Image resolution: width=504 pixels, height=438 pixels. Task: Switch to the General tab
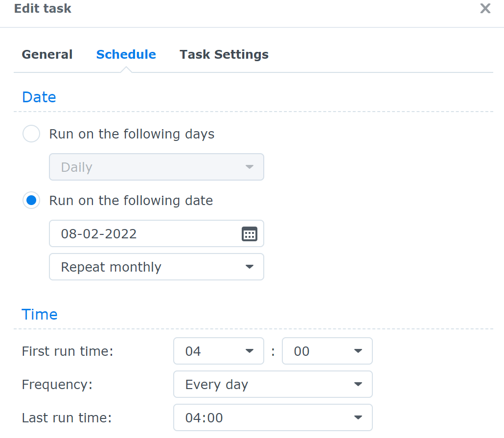[x=47, y=54]
